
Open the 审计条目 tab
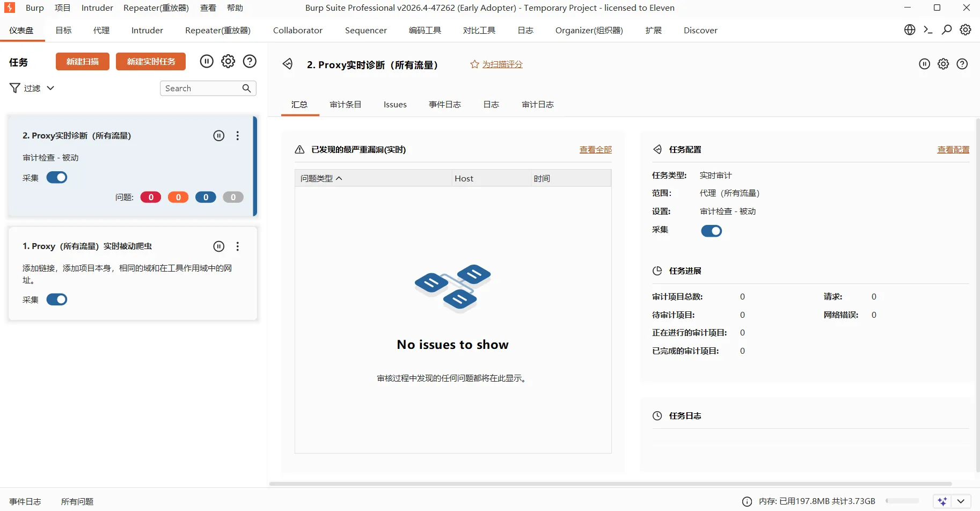click(346, 104)
